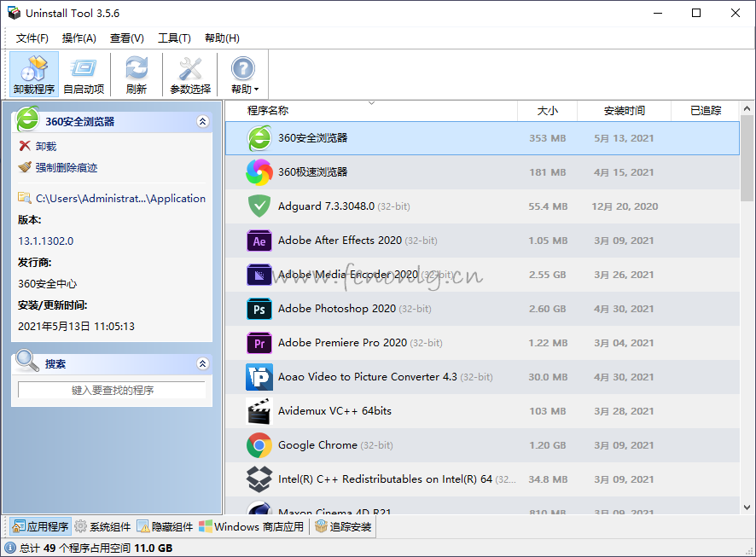Switch to the 系统组件 system components tab
Viewport: 756px width, 557px height.
point(103,526)
